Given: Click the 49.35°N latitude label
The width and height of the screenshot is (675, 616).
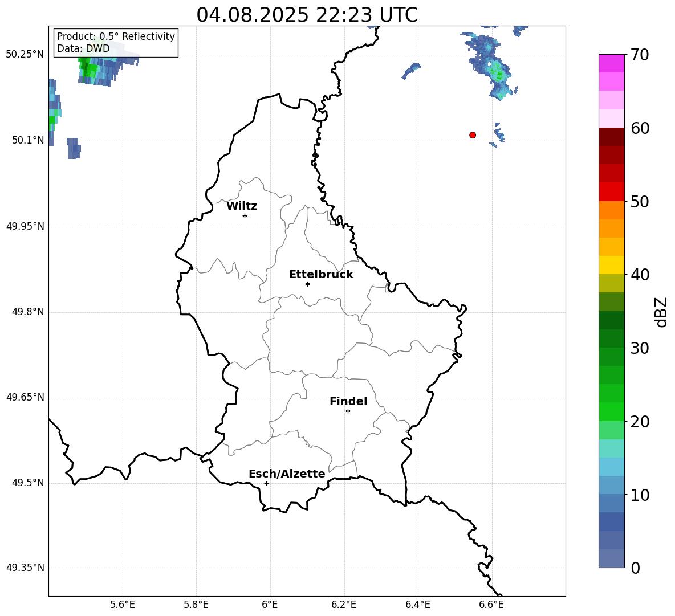Looking at the screenshot, I should pyautogui.click(x=25, y=568).
